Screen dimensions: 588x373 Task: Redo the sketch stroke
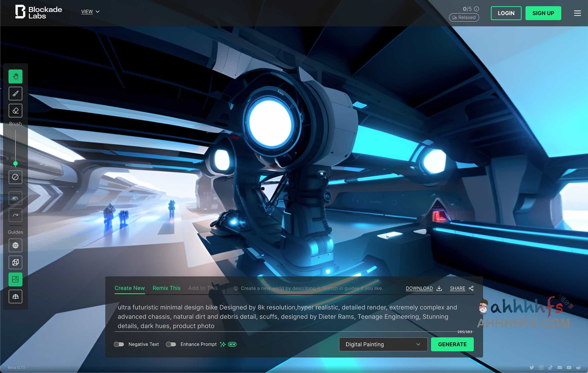tap(15, 215)
